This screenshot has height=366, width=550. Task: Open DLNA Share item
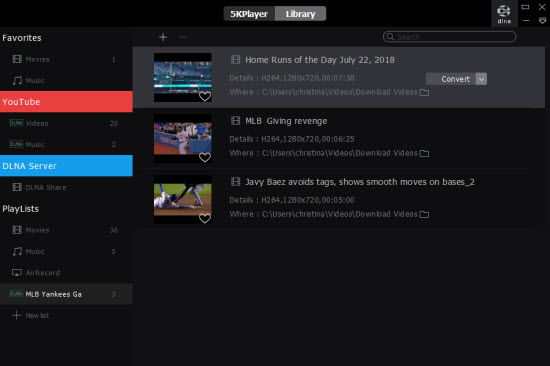(66, 187)
